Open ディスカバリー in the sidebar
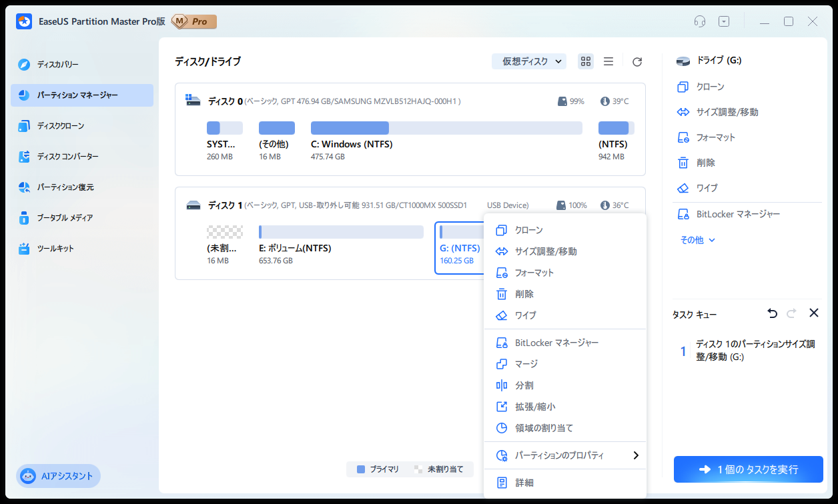This screenshot has height=504, width=838. pyautogui.click(x=81, y=65)
